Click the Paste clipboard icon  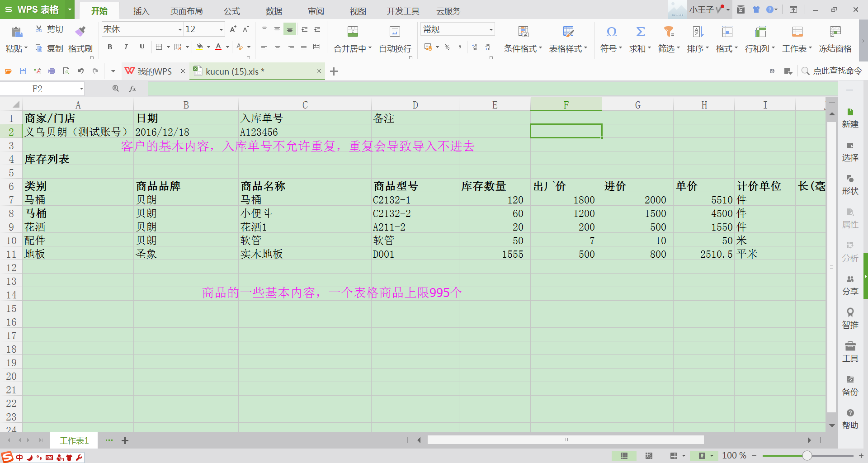pos(17,32)
